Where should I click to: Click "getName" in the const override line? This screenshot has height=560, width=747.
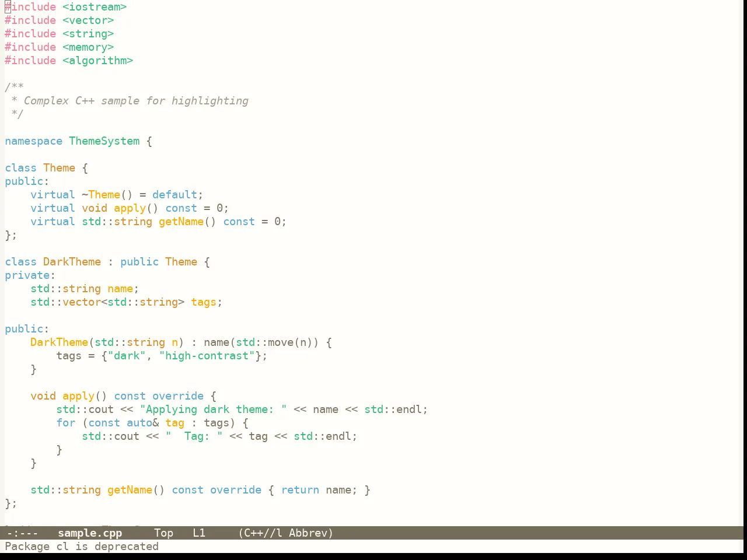click(x=130, y=490)
